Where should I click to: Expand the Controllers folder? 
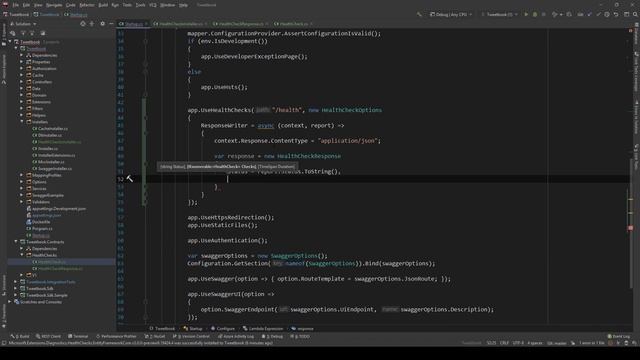pyautogui.click(x=22, y=82)
